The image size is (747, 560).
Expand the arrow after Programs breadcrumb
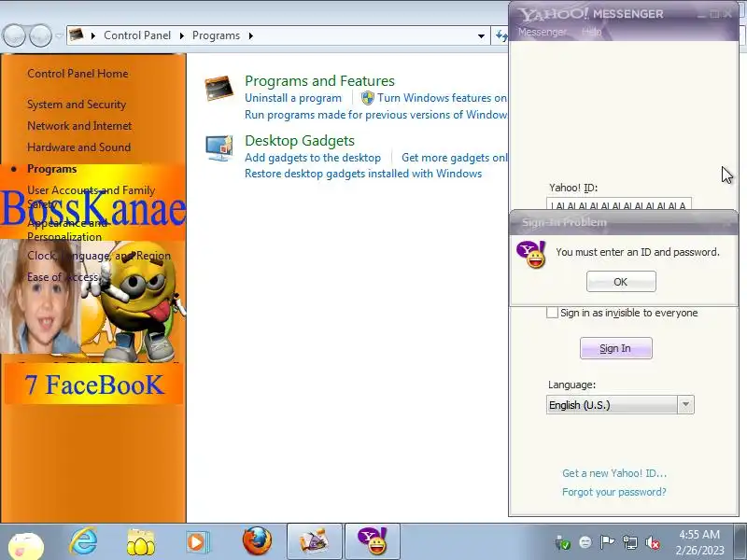(250, 35)
